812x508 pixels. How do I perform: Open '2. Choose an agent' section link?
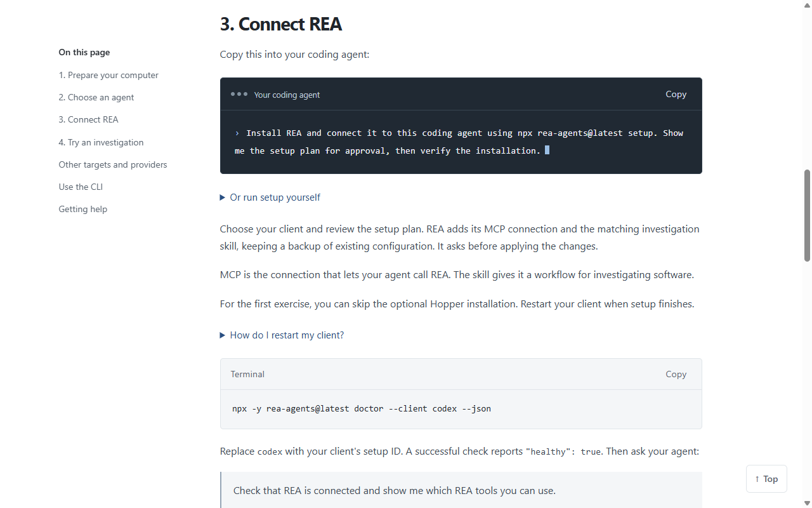96,97
